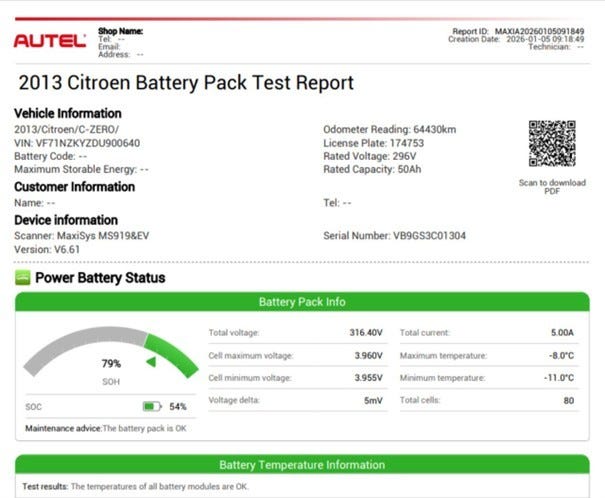Image resolution: width=605 pixels, height=498 pixels.
Task: Click the Minimum temperature -11.0°C value
Action: [559, 378]
